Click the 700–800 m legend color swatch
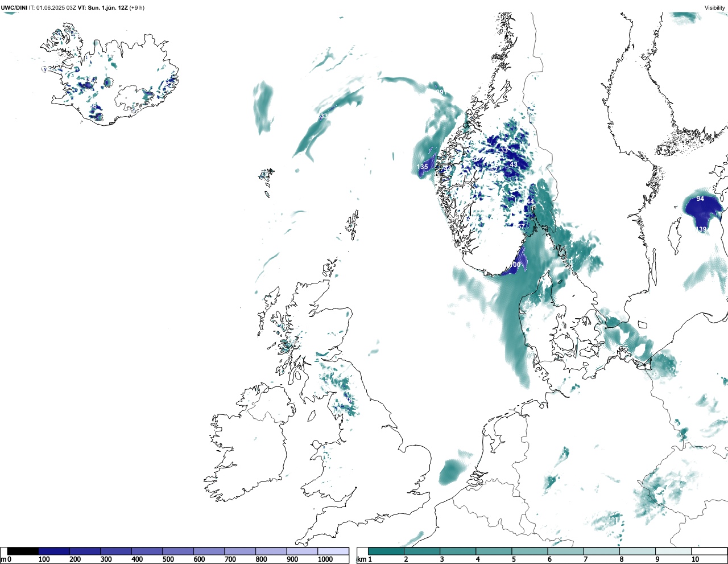The width and height of the screenshot is (728, 564). [x=240, y=551]
